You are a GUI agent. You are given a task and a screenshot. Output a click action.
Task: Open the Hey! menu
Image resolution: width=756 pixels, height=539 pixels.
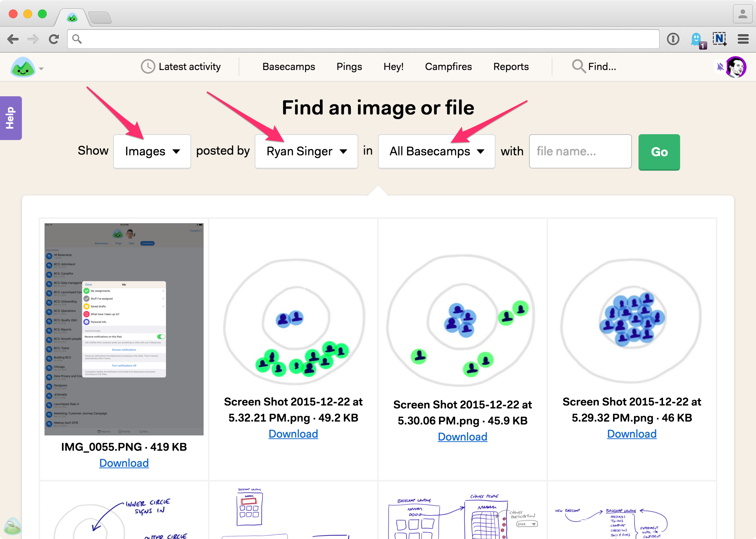pos(393,67)
